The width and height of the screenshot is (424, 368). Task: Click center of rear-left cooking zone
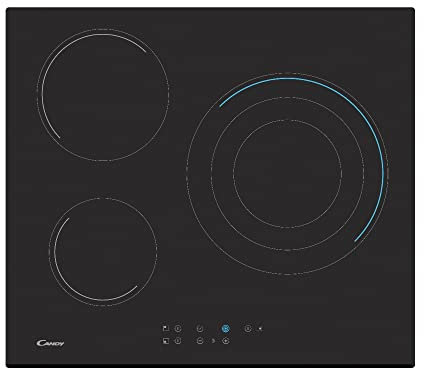tap(103, 95)
